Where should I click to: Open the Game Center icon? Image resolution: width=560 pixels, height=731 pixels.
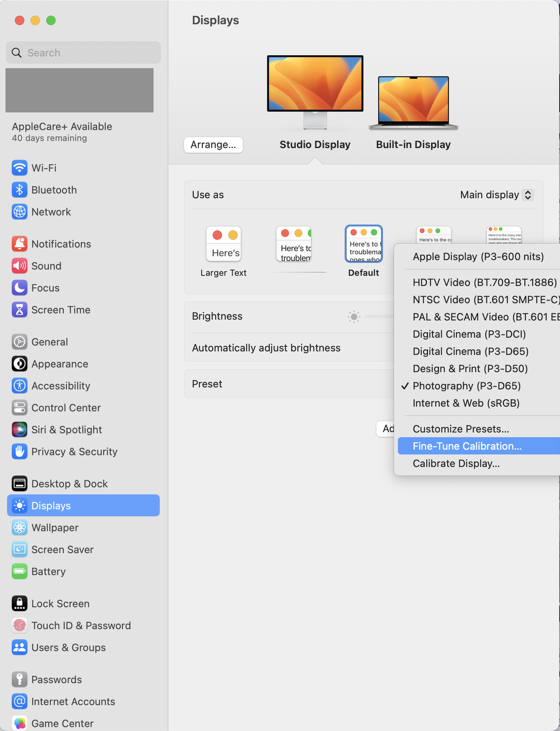[x=20, y=724]
